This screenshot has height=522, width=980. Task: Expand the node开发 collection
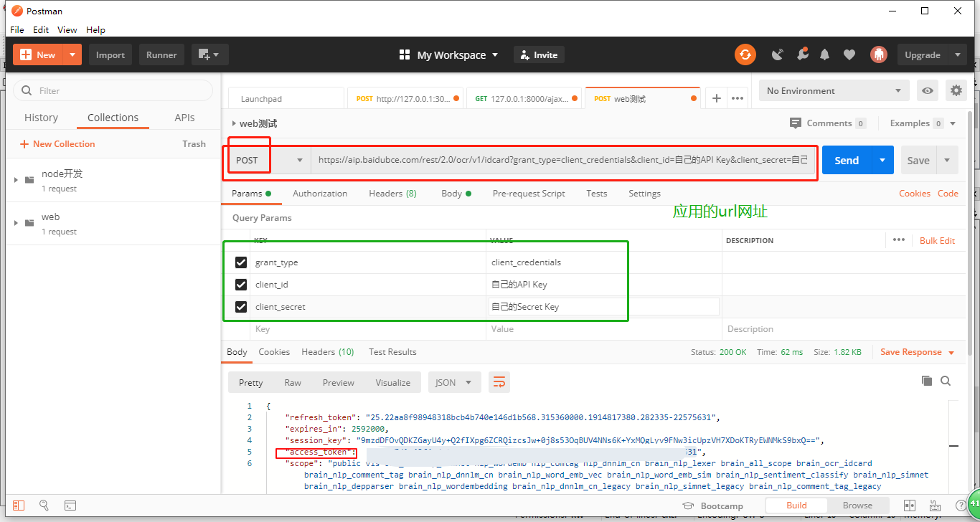coord(16,180)
